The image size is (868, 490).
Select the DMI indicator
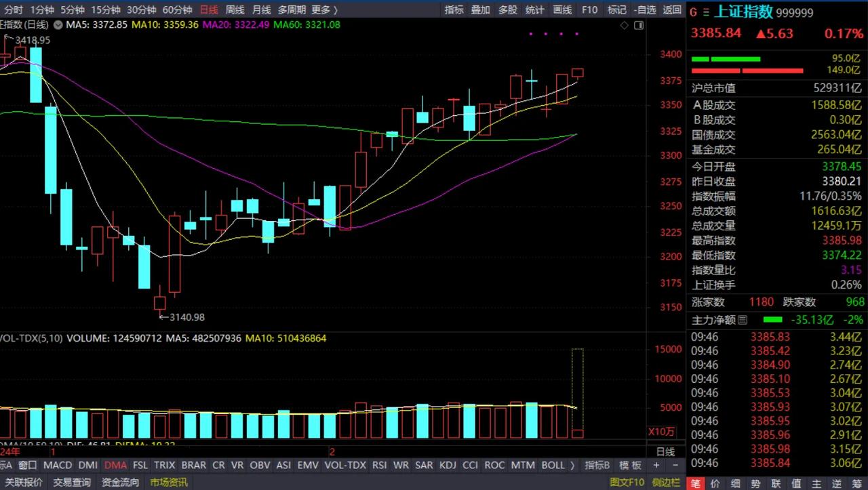(88, 466)
